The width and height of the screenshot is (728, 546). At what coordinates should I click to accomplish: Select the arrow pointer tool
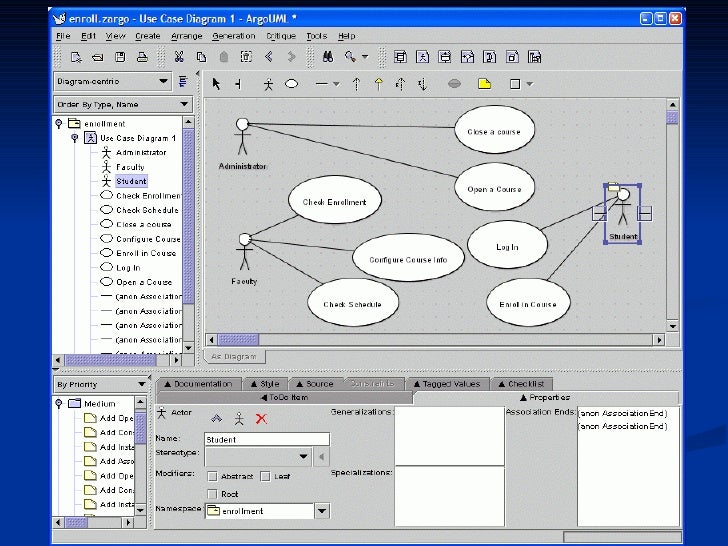tap(217, 84)
